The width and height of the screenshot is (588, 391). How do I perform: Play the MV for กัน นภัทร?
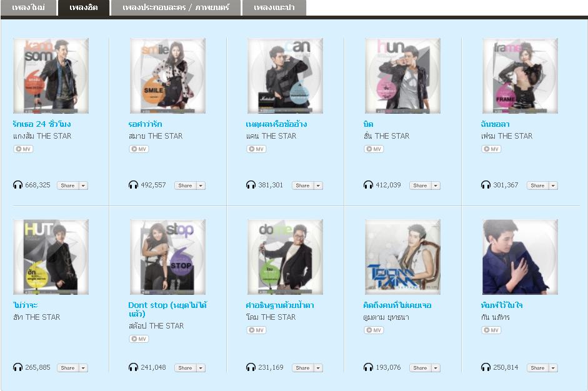coord(491,330)
